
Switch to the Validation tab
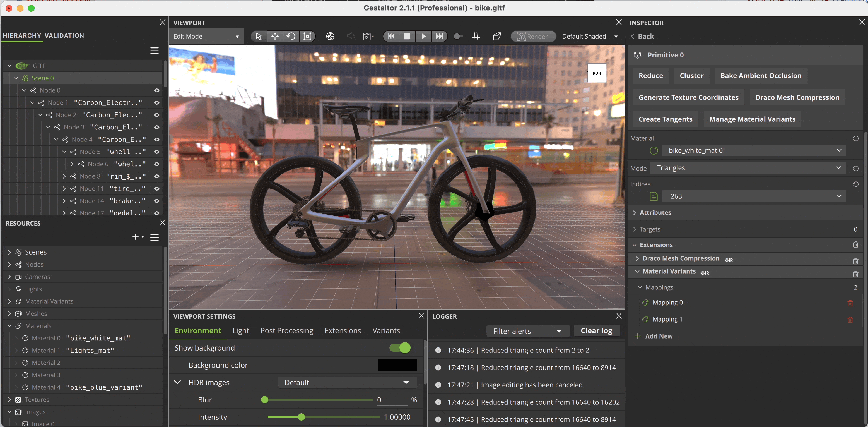click(x=64, y=35)
